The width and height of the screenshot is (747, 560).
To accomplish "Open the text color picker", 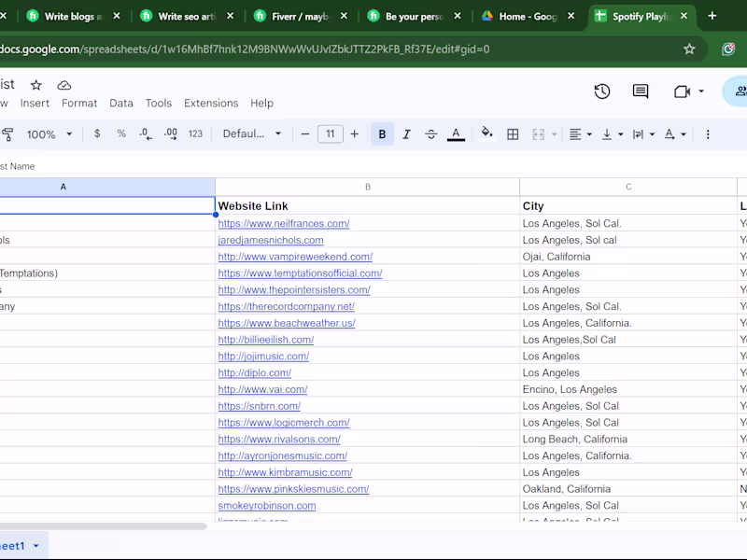I will tap(456, 133).
